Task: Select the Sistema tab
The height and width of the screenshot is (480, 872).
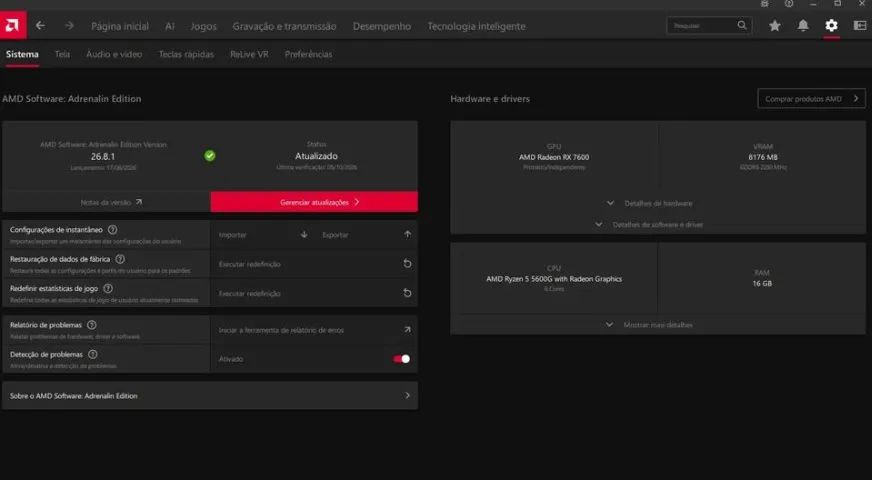Action: [22, 54]
